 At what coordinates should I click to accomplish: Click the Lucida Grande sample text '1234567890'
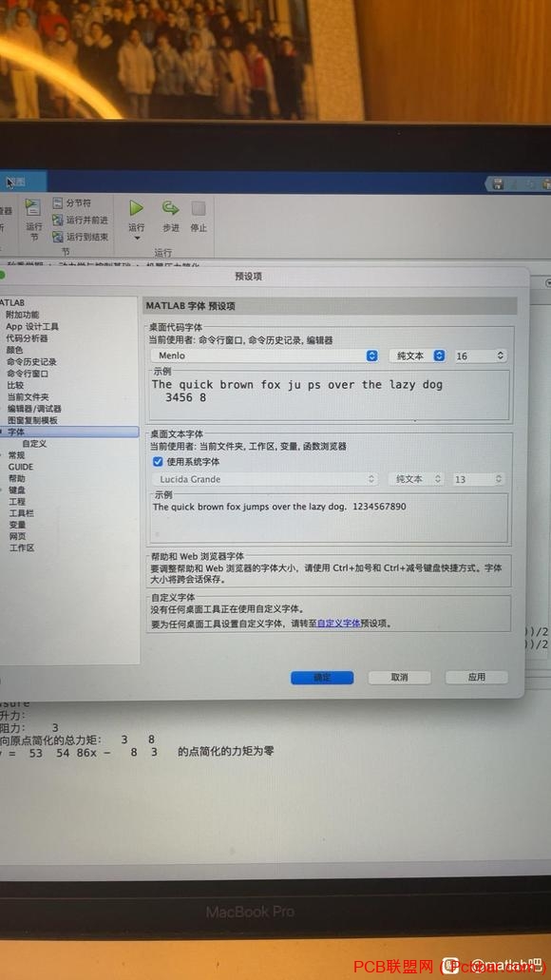click(x=379, y=507)
